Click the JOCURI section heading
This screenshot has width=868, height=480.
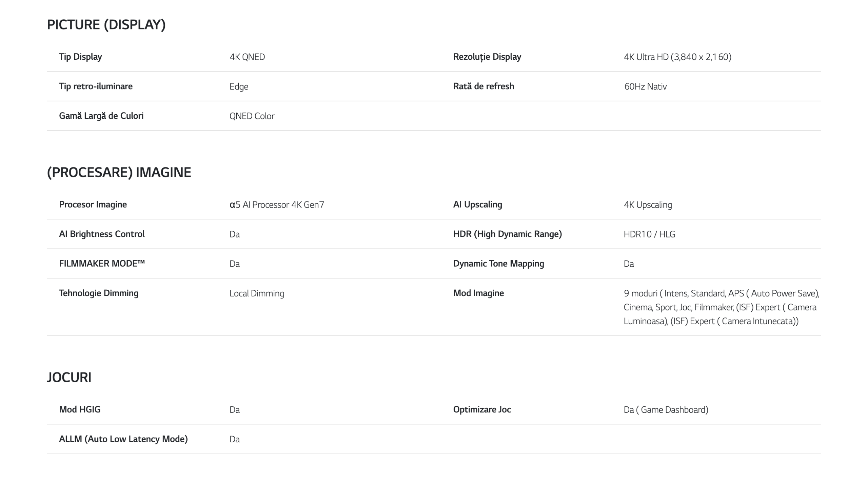coord(69,377)
